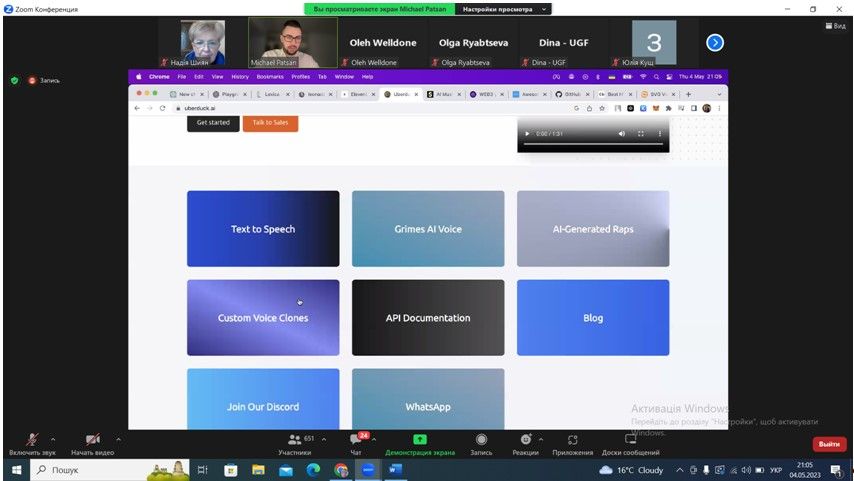This screenshot has height=481, width=854.
Task: Toggle recording with the Запись button
Action: [x=481, y=440]
